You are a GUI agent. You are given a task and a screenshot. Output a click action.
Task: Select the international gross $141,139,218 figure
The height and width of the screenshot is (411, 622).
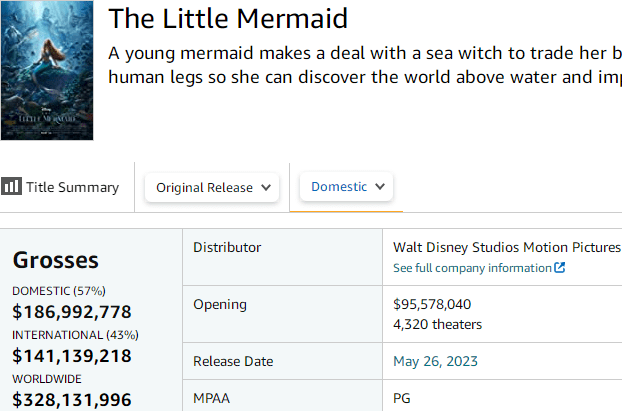click(72, 355)
